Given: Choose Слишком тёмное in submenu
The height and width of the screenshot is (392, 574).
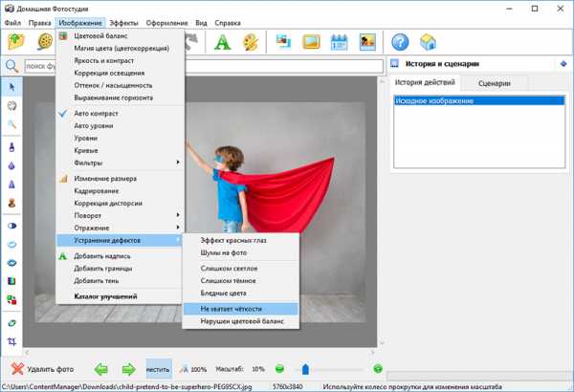Looking at the screenshot, I should tap(240, 281).
